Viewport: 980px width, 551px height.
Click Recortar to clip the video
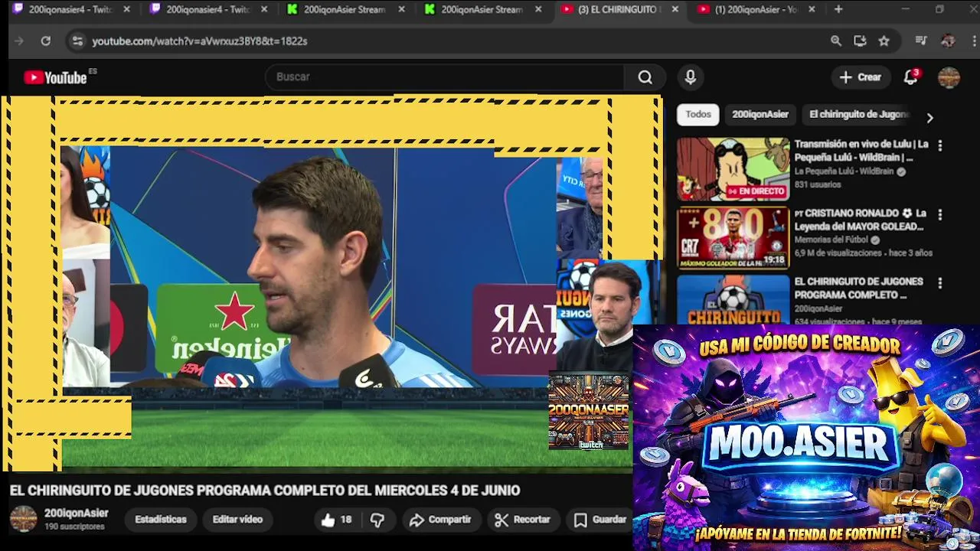[x=523, y=520]
